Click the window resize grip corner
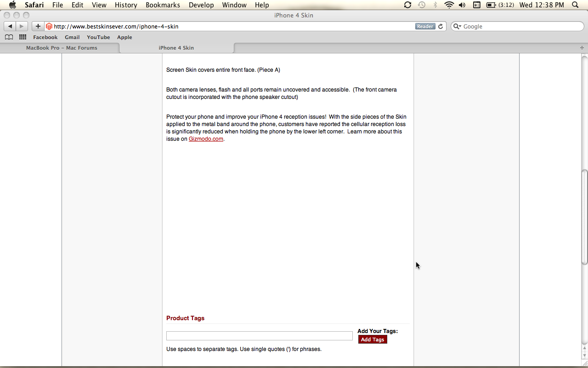The image size is (588, 368). [584, 363]
